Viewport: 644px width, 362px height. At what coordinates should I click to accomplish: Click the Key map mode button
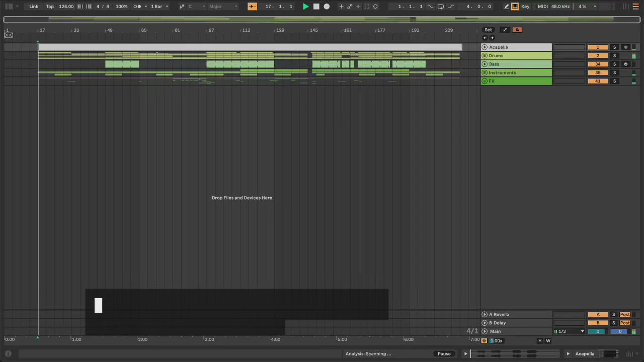pos(525,7)
